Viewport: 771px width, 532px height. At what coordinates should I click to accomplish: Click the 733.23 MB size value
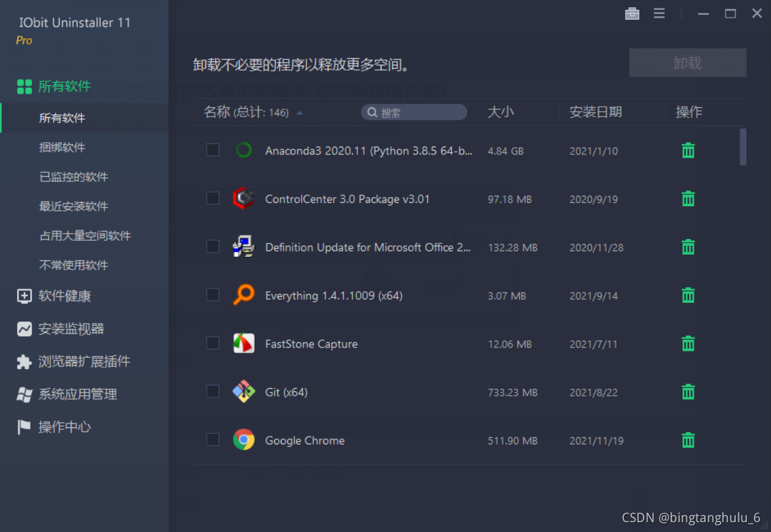coord(512,393)
